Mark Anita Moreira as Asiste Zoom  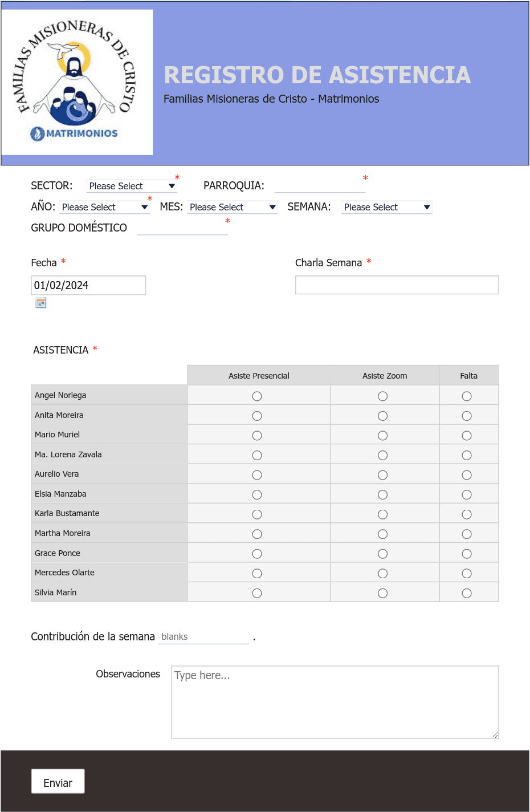[383, 416]
